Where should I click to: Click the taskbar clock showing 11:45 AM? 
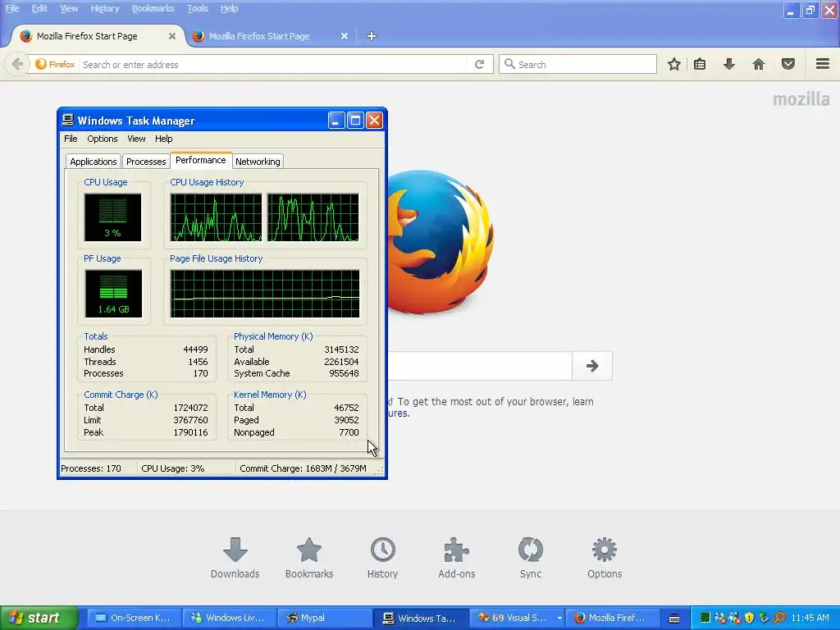tap(810, 618)
